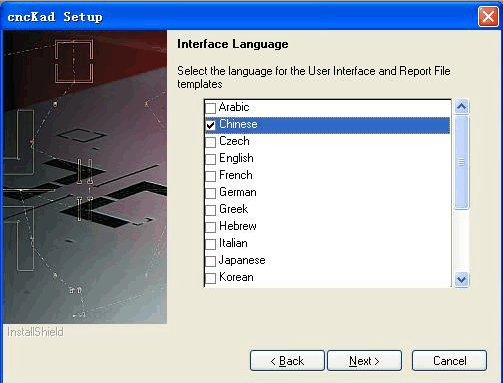Tick the Japanese language checkbox
Viewport: 503px width, 383px height.
point(210,261)
